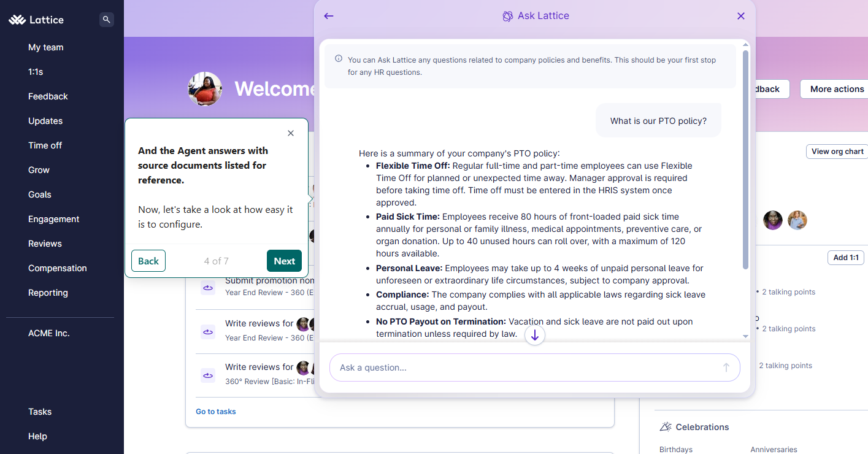Click the scroll-to-bottom arrow button
The height and width of the screenshot is (454, 868).
pos(535,336)
